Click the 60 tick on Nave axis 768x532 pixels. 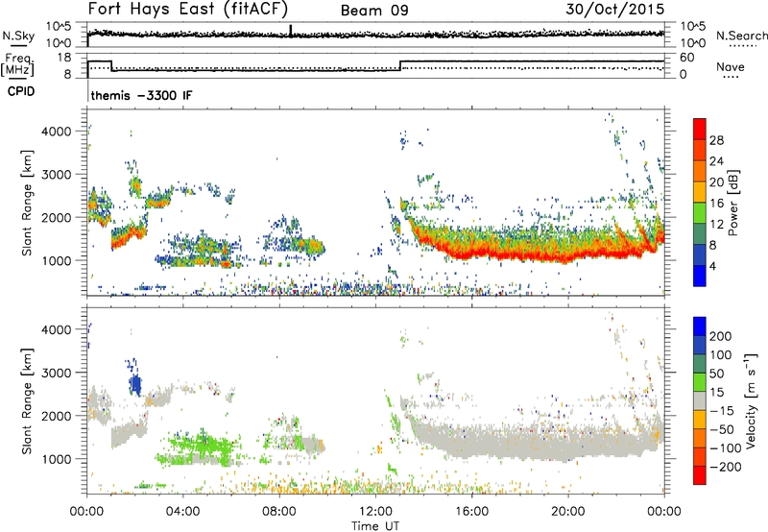(687, 58)
